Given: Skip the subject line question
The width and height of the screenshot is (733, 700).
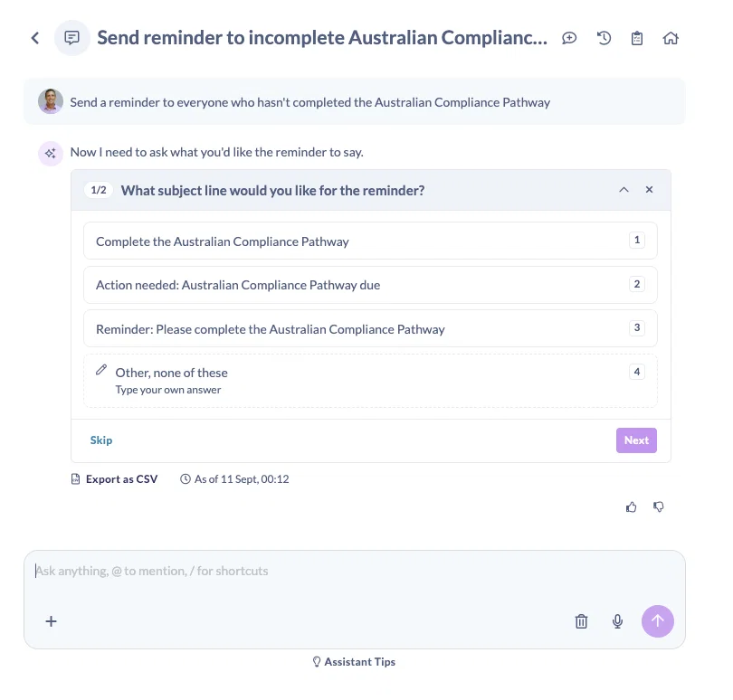Looking at the screenshot, I should pos(101,440).
